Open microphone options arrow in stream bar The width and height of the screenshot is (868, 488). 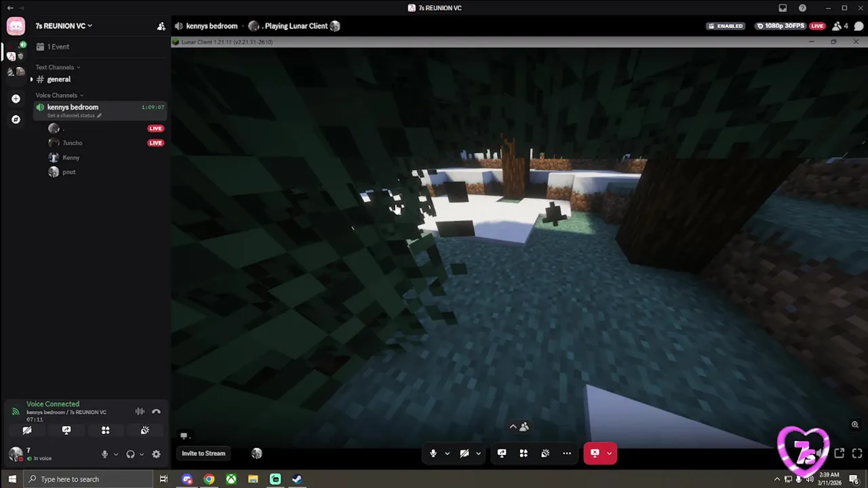447,453
